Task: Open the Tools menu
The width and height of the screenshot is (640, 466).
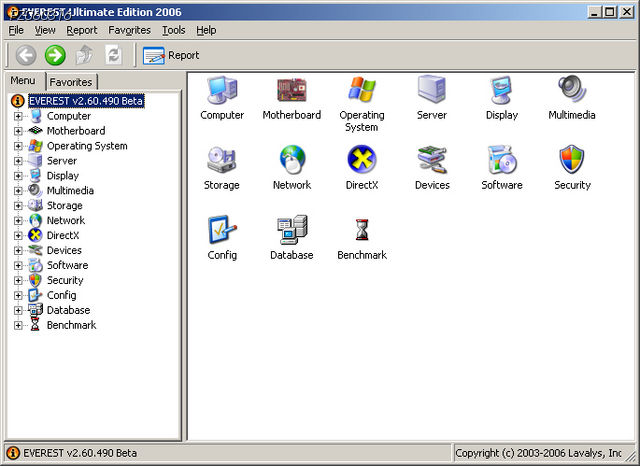Action: coord(173,30)
